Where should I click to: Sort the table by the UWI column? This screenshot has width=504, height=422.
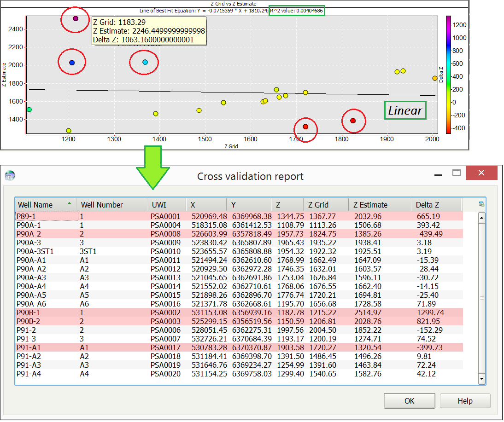click(166, 204)
